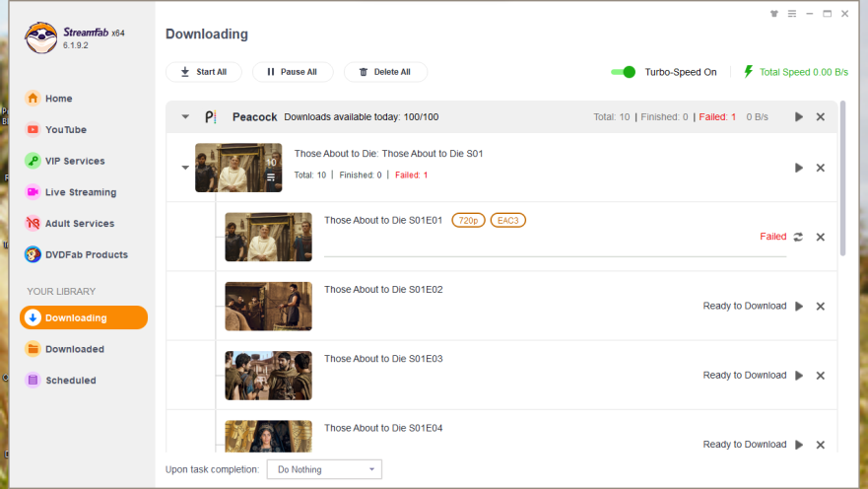868x489 pixels.
Task: Open the YouTube section
Action: (x=55, y=129)
